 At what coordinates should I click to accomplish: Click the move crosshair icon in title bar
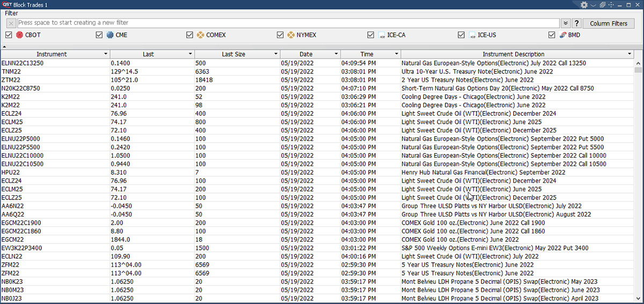[612, 5]
